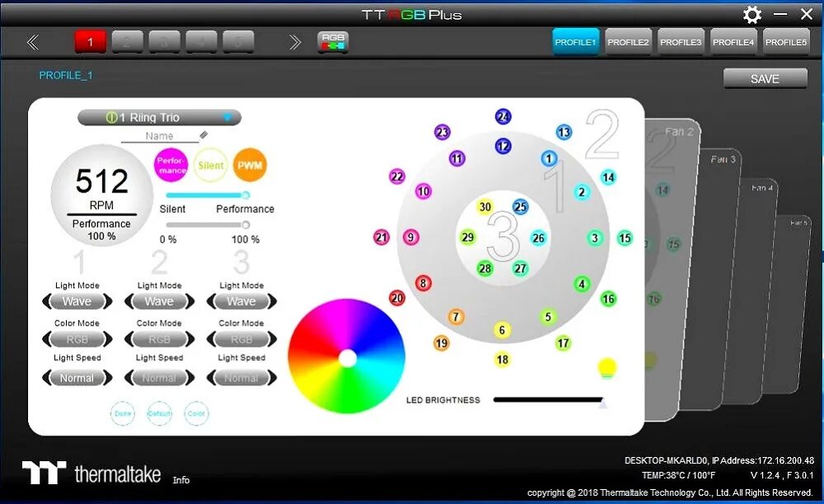This screenshot has height=504, width=824.
Task: Next Light Mode for ring 1
Action: tap(108, 302)
